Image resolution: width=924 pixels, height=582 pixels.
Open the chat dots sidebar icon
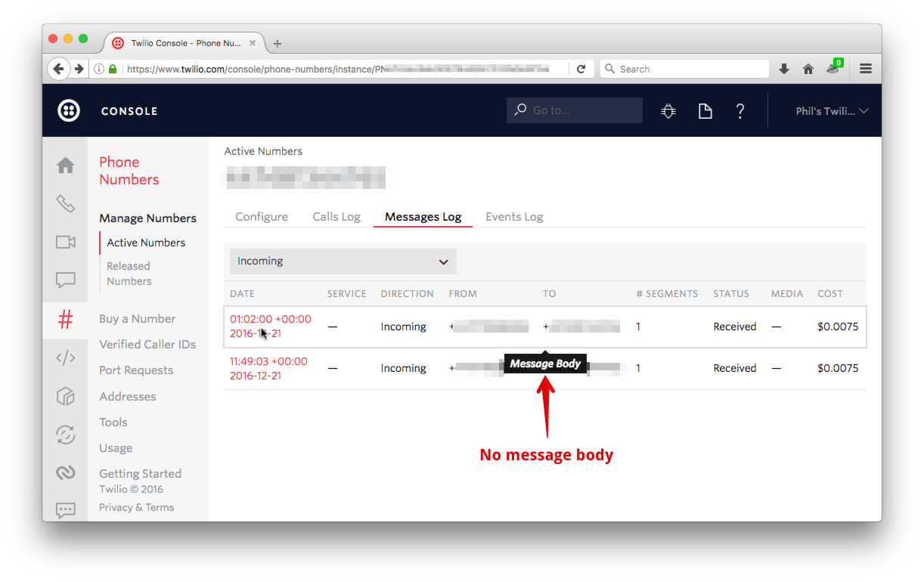pyautogui.click(x=66, y=510)
